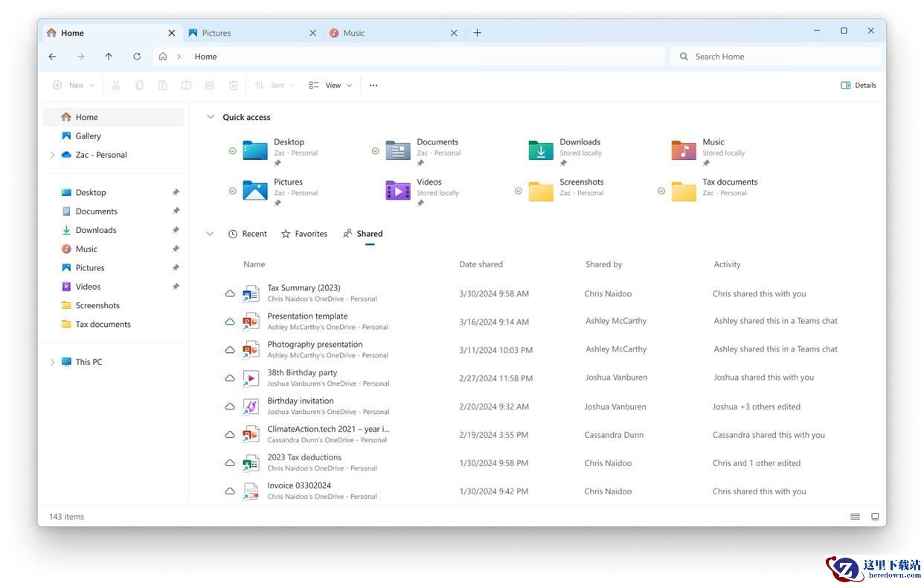The height and width of the screenshot is (583, 924).
Task: Click the Paste clipboard icon
Action: point(163,85)
